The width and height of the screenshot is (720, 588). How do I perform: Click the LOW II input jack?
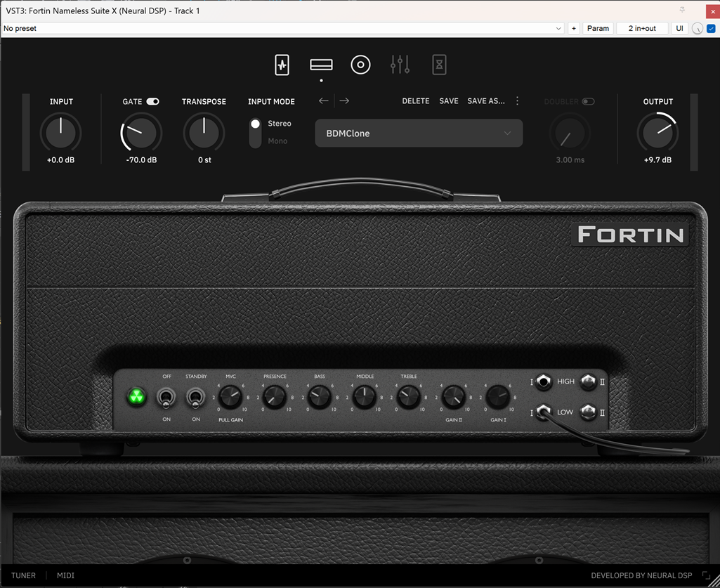click(588, 412)
